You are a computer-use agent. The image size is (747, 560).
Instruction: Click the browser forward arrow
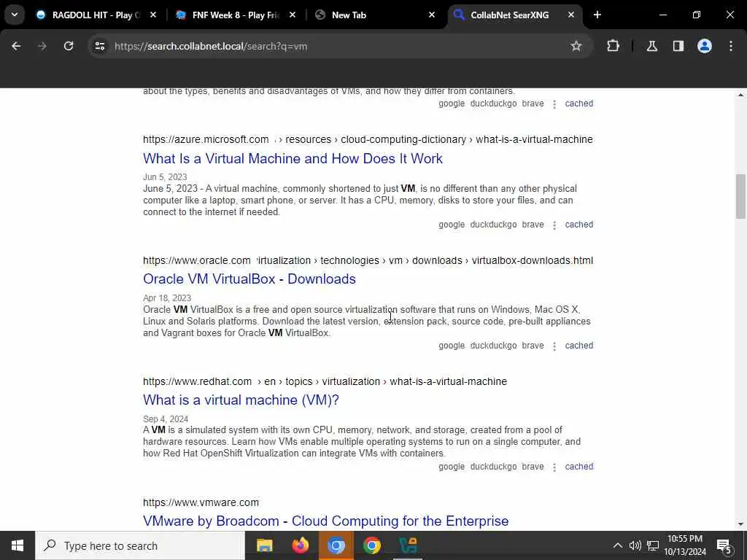pos(42,46)
